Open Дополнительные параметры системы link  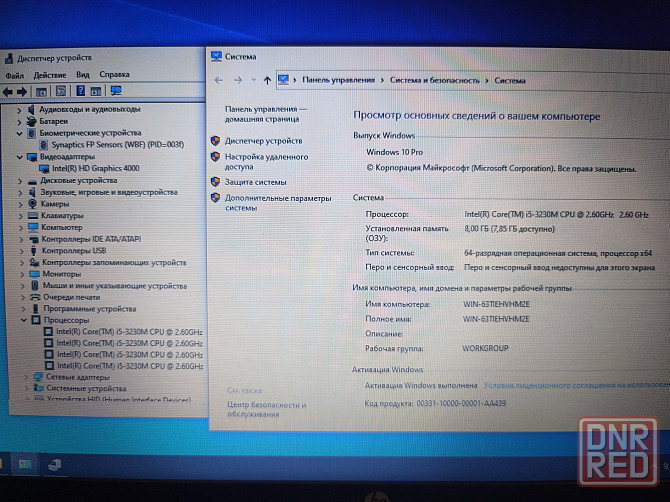278,203
